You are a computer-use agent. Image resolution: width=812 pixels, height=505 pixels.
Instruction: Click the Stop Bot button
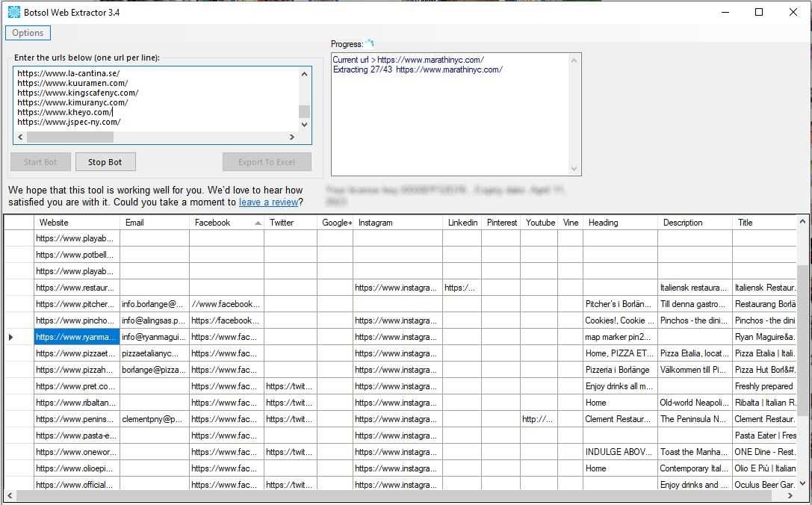coord(105,162)
